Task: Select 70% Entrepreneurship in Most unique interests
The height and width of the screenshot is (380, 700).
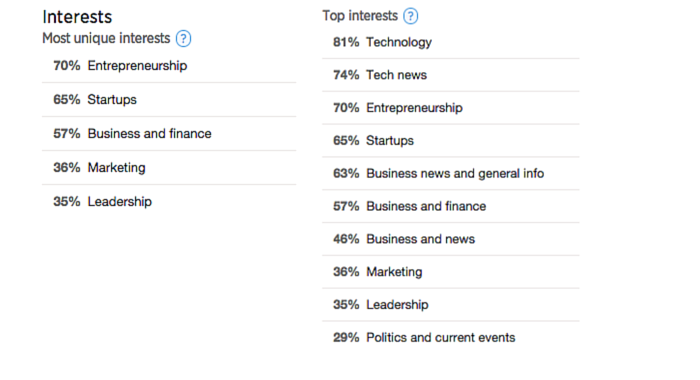Action: click(169, 66)
